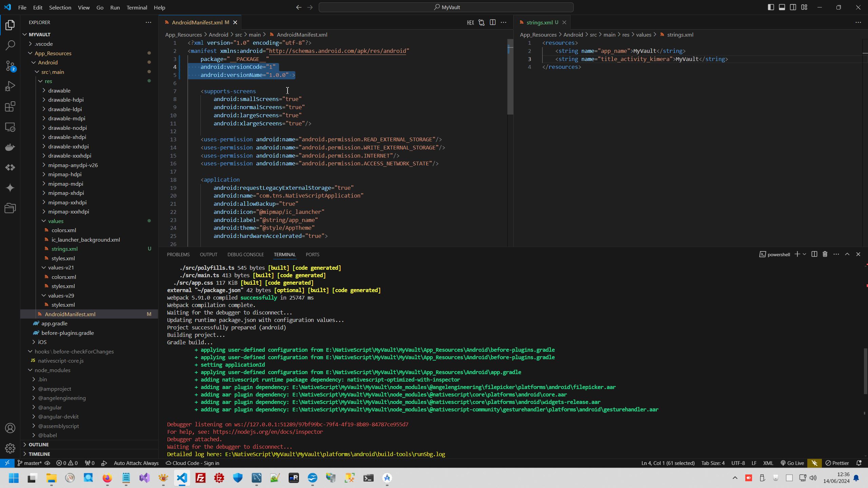Kill terminal with the trash icon
868x488 pixels.
pos(825,254)
